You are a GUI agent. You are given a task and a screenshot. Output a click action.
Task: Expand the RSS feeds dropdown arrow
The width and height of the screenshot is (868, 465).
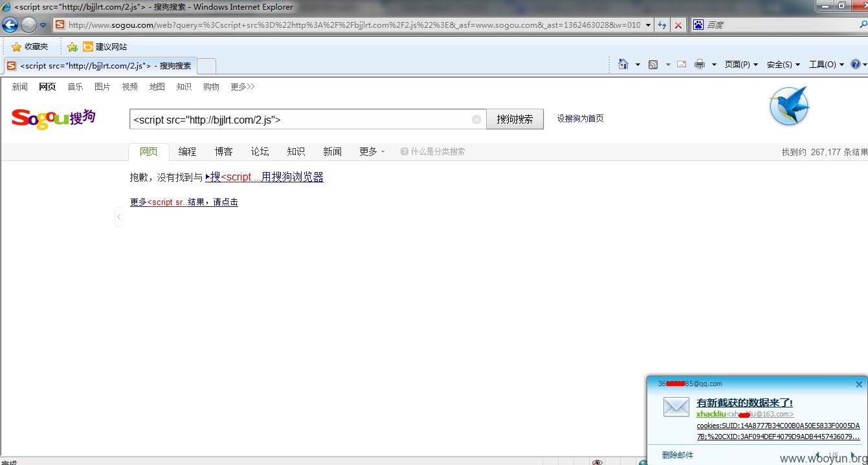coord(668,65)
